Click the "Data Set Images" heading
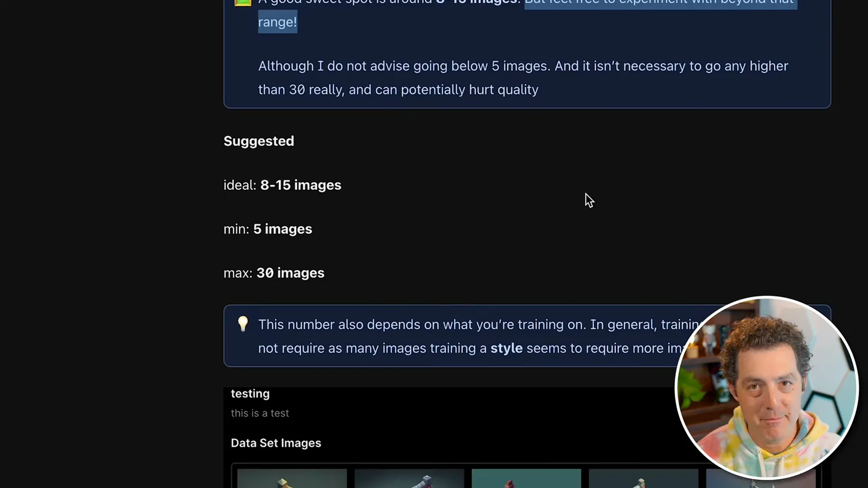 276,443
